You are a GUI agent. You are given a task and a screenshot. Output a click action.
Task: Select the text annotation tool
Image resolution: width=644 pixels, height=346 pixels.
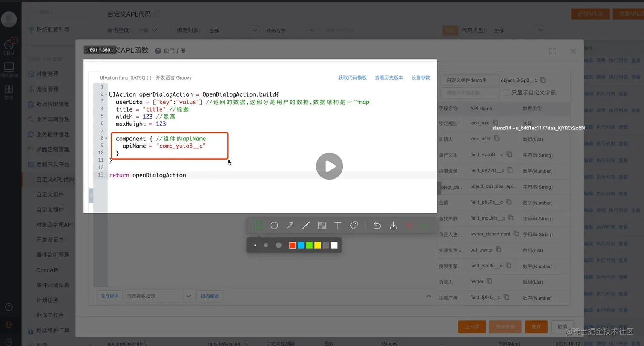click(338, 226)
